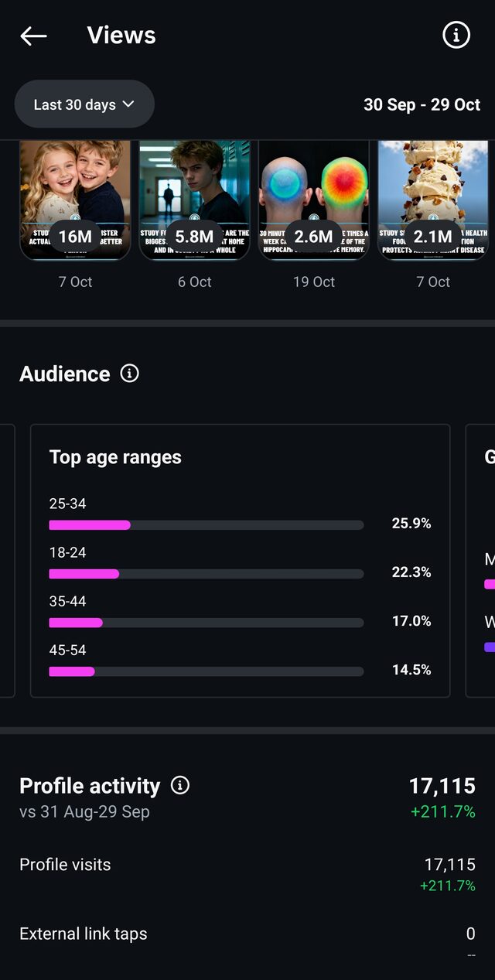Viewport: 495px width, 980px height.
Task: Tap the Profile activity heading
Action: 90,786
